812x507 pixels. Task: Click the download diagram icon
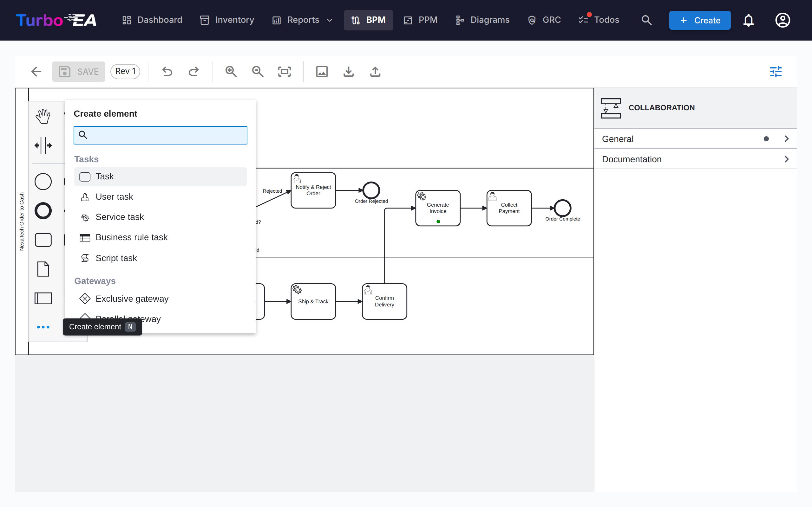[349, 72]
